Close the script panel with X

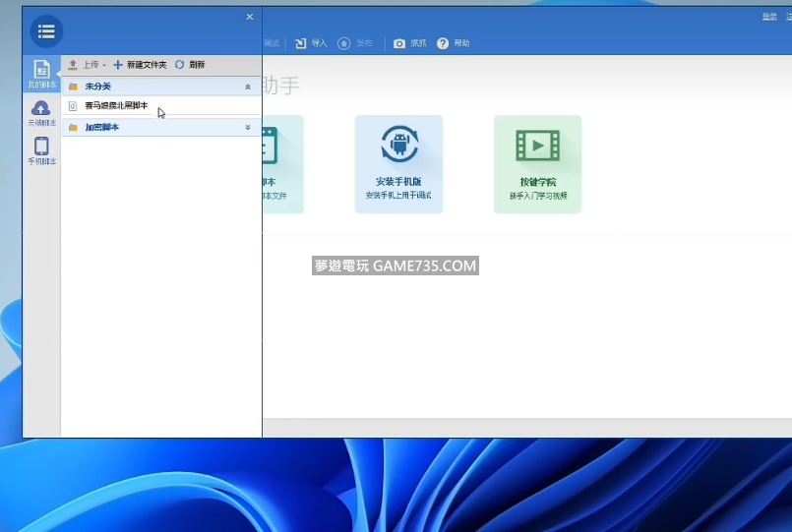249,17
